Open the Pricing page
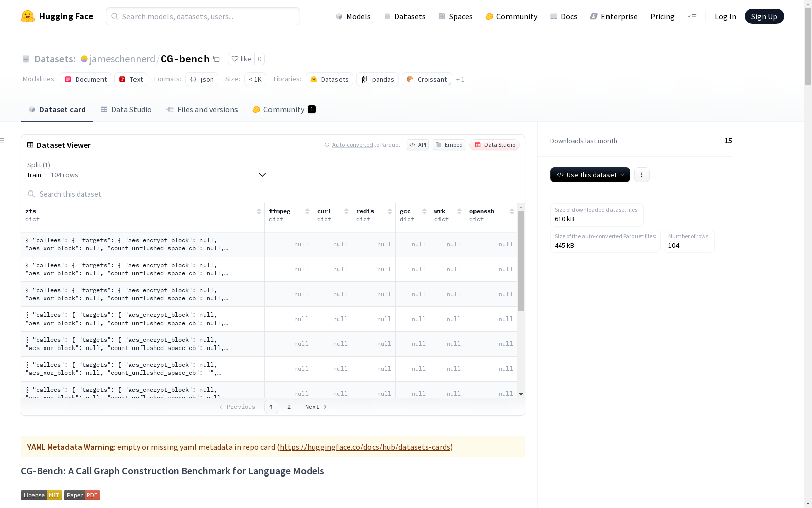Screen dimensions: 812x508 (x=662, y=16)
